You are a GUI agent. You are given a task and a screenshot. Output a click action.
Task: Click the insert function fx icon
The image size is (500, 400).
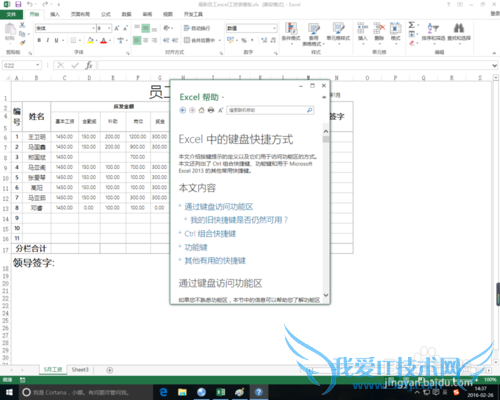[89, 65]
